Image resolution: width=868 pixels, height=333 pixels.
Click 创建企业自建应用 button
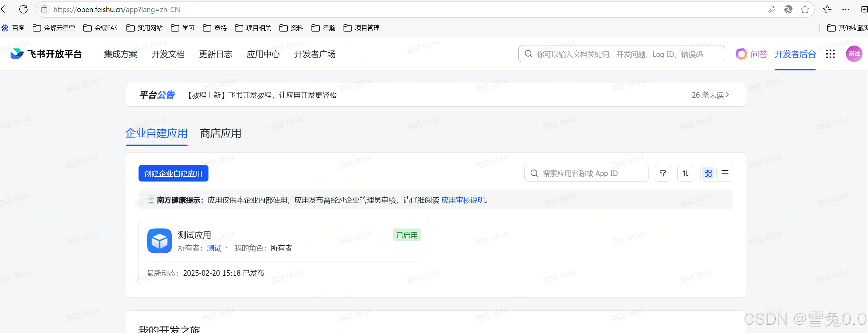click(173, 173)
